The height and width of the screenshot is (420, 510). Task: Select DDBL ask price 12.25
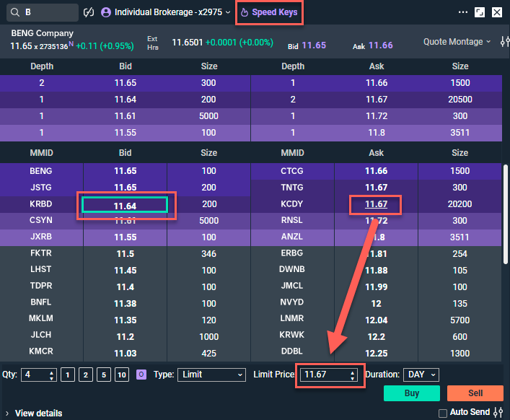376,354
